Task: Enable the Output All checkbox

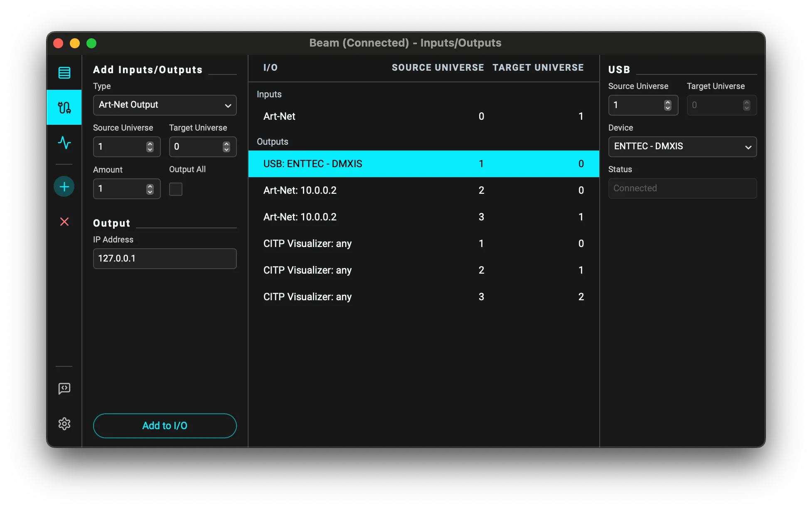Action: [x=176, y=189]
